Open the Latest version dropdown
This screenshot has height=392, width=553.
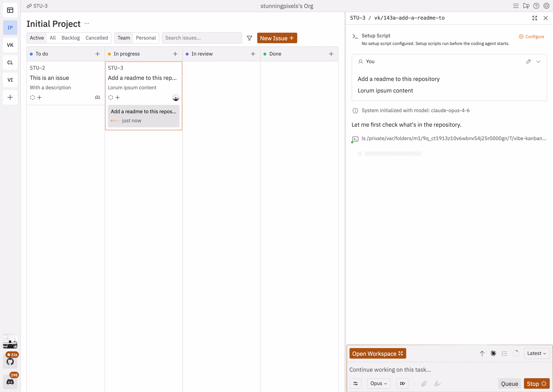click(536, 353)
